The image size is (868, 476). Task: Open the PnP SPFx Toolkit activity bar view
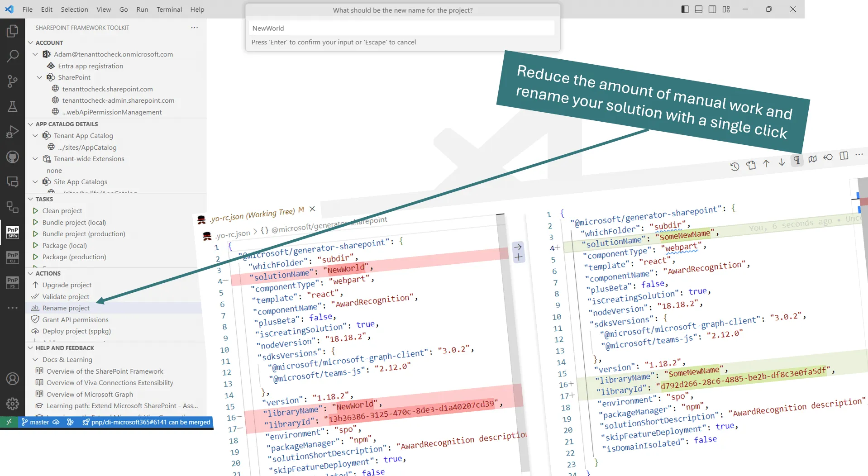coord(12,232)
